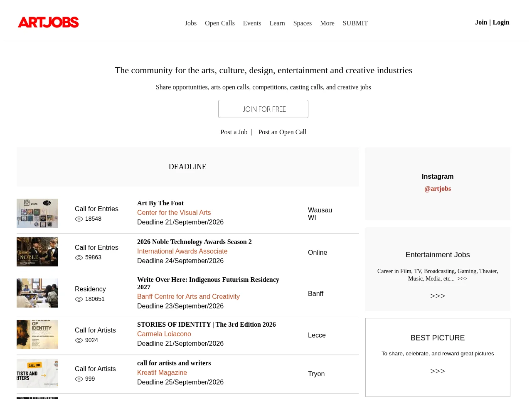Screen dimensions: 532x399
Task: Click the Tryon location text
Action: 316,374
